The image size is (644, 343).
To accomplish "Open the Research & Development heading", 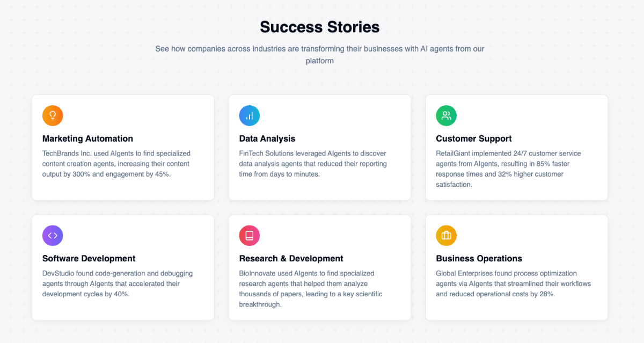I will [291, 258].
